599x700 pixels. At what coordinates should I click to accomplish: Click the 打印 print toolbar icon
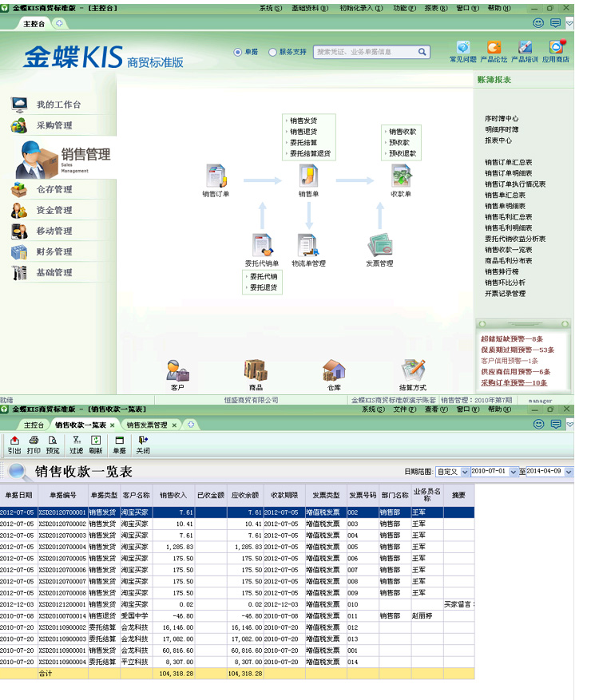(x=34, y=440)
